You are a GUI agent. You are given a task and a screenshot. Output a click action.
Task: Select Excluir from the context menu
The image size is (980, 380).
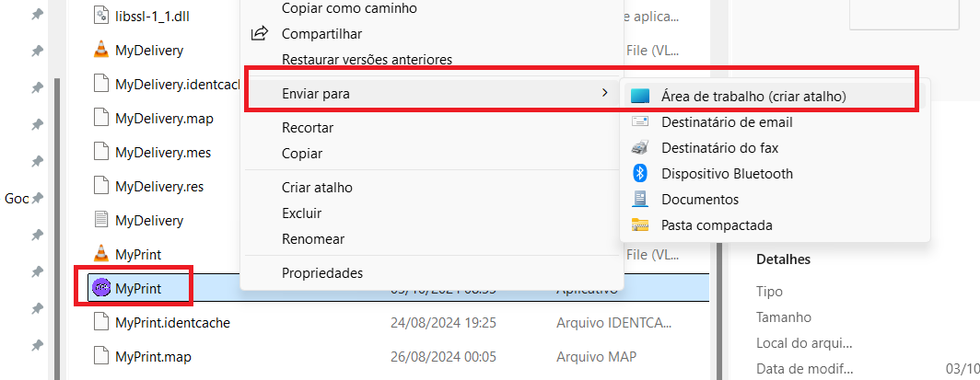(x=301, y=213)
